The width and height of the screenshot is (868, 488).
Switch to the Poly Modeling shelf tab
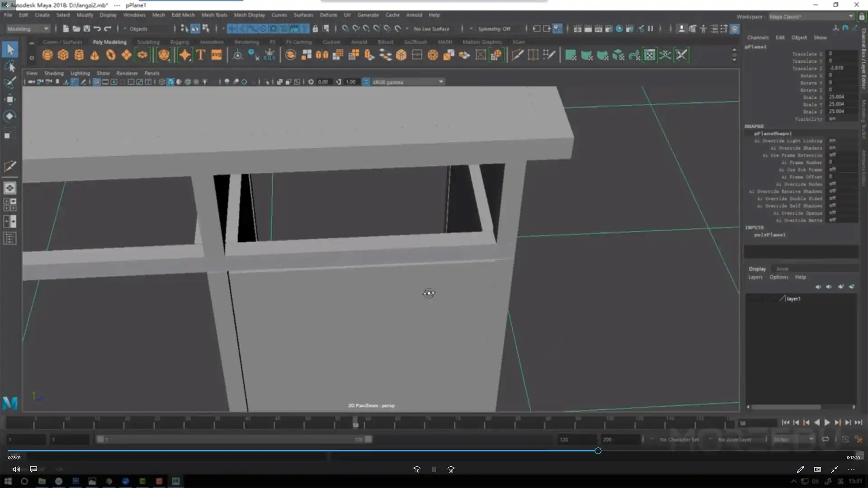109,42
